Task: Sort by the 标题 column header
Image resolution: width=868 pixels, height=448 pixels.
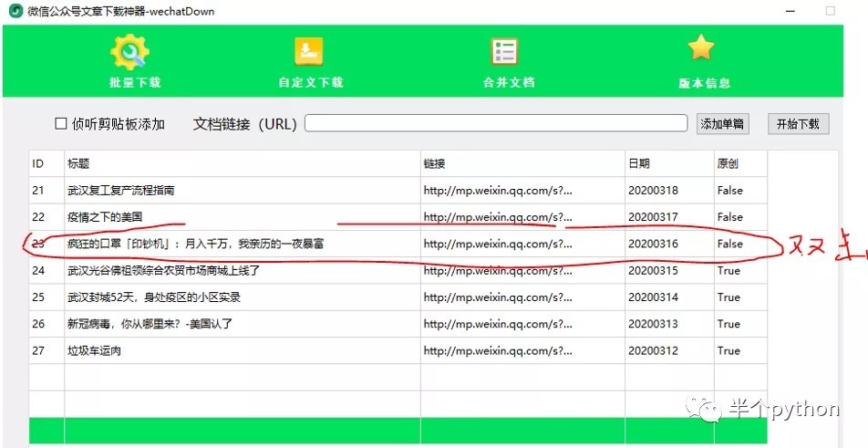Action: coord(243,163)
